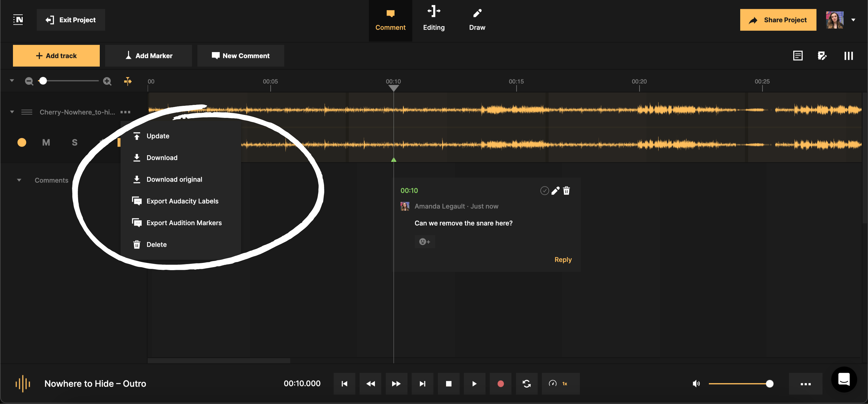Click the green comment marker at 00:10

click(394, 159)
